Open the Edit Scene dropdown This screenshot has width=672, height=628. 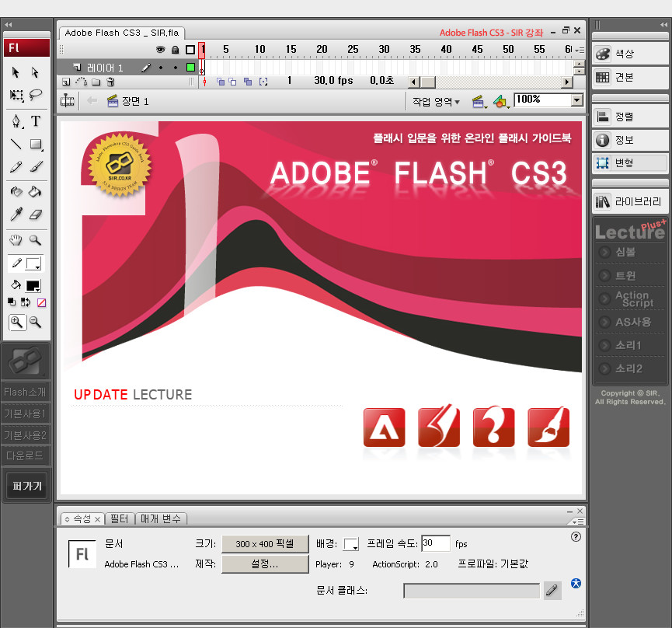coord(479,102)
